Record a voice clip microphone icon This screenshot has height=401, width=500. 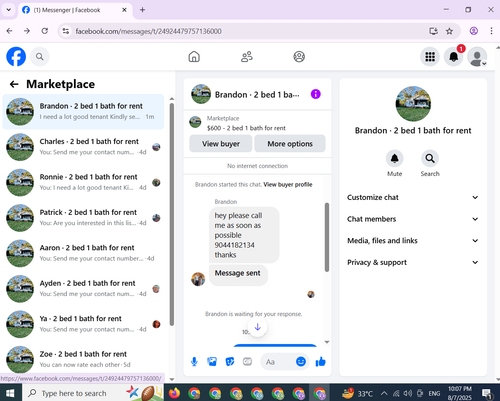(x=194, y=362)
